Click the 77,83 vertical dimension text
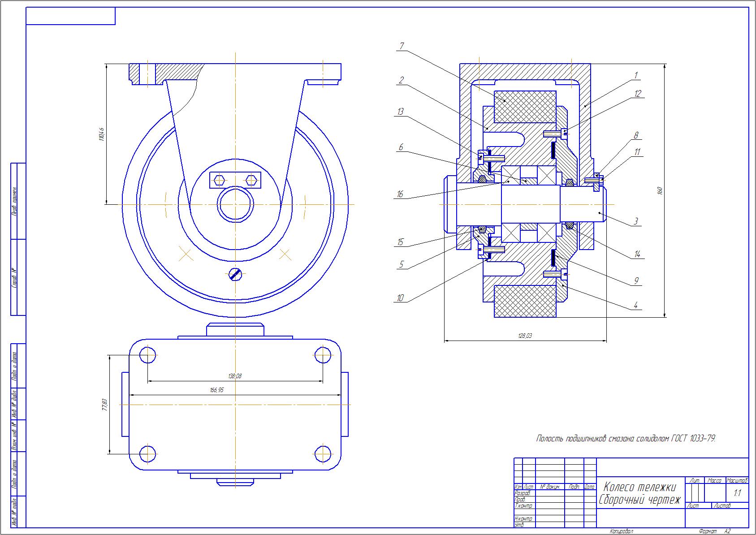Screen dimensions: 756x535 click(104, 405)
